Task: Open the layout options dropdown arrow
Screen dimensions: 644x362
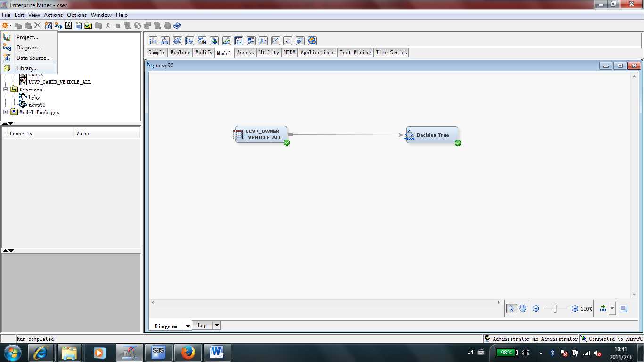Action: (612, 309)
